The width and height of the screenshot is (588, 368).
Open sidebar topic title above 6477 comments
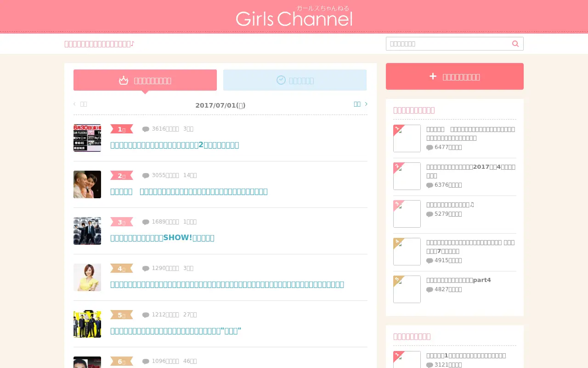pos(471,133)
